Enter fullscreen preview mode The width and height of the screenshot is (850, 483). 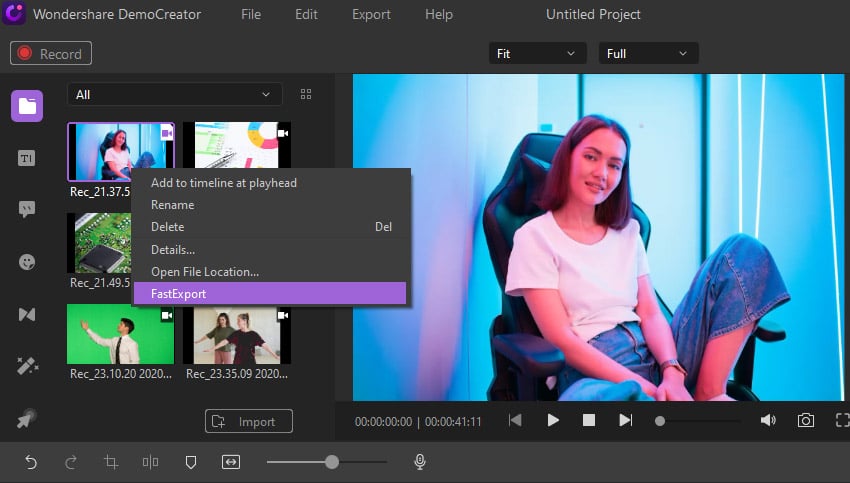coord(842,420)
